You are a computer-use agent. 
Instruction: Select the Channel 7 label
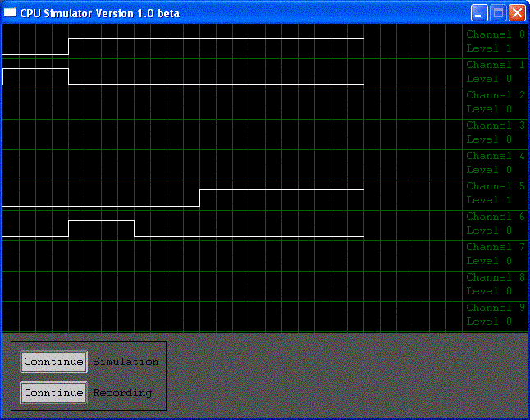(496, 247)
